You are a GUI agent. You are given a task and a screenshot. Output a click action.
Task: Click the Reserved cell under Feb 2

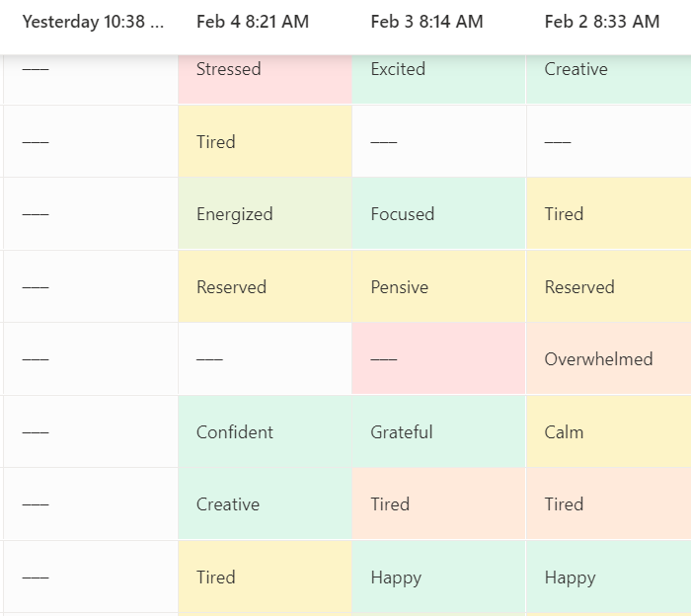(x=609, y=286)
